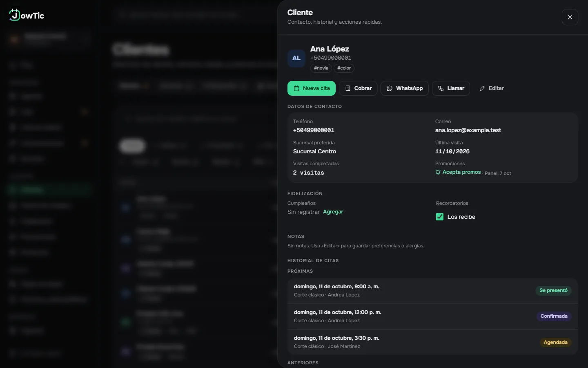Viewport: 588px width, 368px height.
Task: Click the AL avatar for Ana López
Action: point(296,58)
